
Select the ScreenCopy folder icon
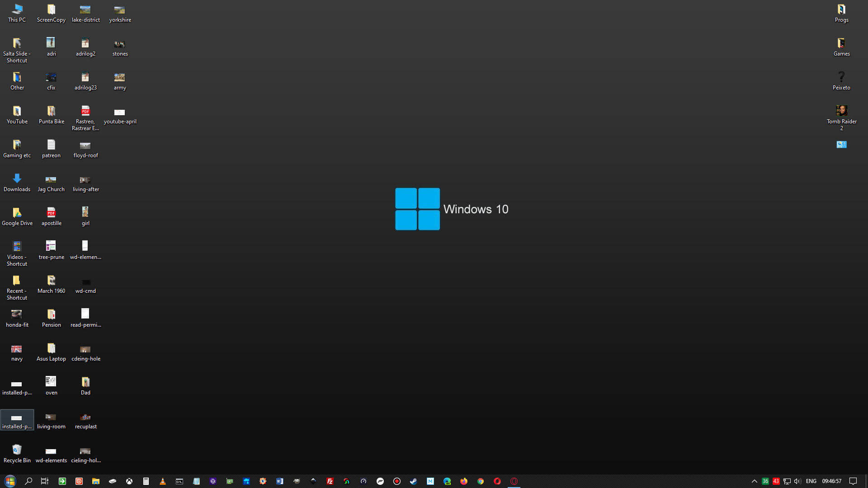point(51,13)
